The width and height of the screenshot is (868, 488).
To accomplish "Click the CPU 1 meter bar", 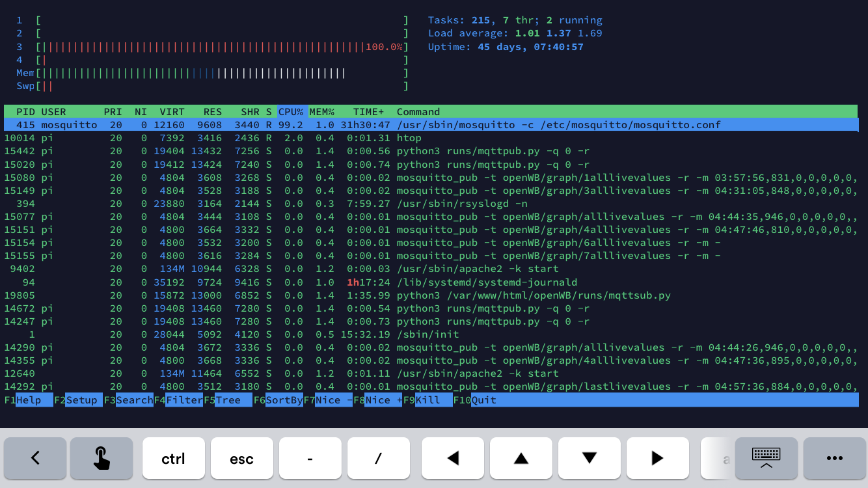I will coord(223,20).
